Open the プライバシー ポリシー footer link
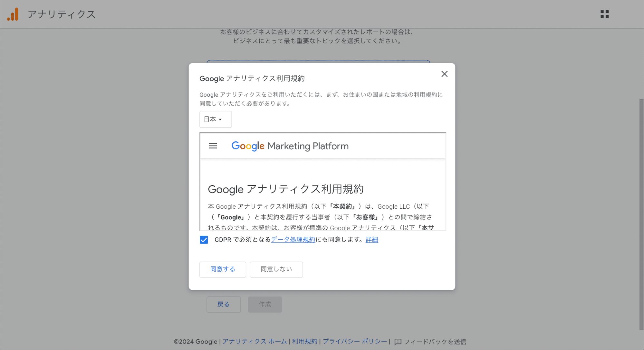Image resolution: width=644 pixels, height=350 pixels. coord(355,342)
